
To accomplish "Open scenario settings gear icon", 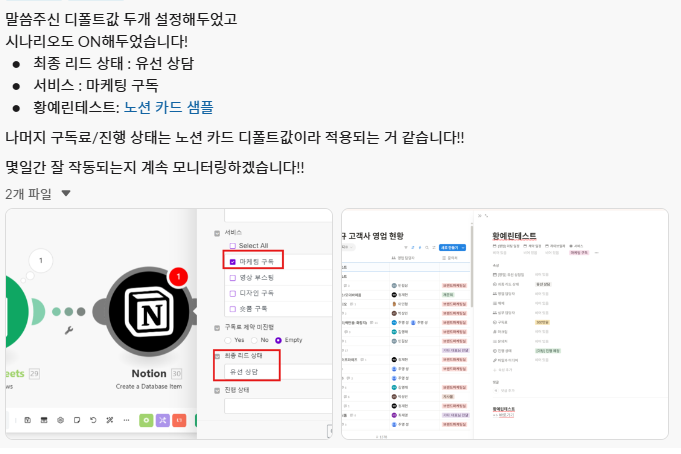I will [60, 420].
